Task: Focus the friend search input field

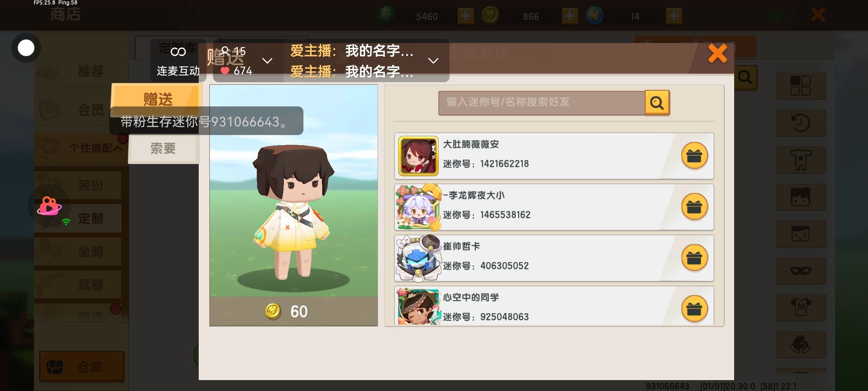Action: [541, 103]
